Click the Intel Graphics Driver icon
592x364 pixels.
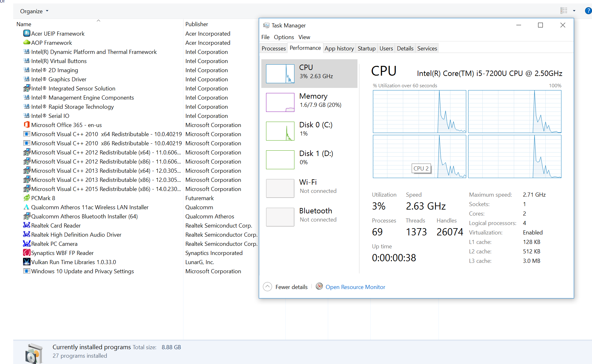pos(27,79)
